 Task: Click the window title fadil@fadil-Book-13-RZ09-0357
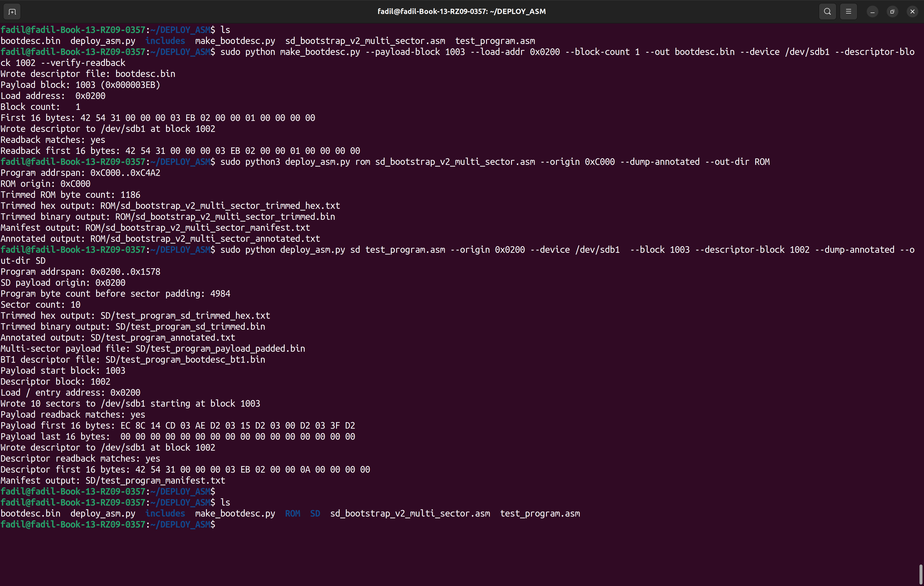pos(462,11)
